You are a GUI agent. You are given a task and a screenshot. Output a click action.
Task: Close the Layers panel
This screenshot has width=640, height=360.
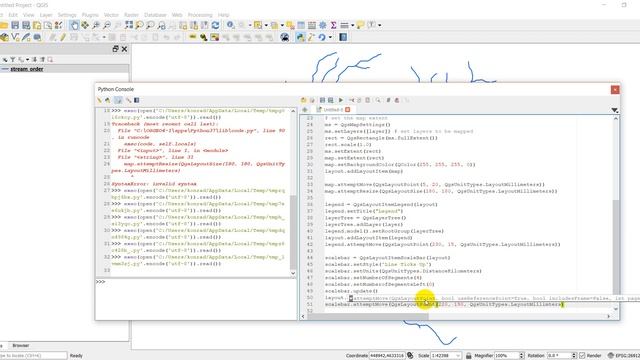[x=124, y=49]
